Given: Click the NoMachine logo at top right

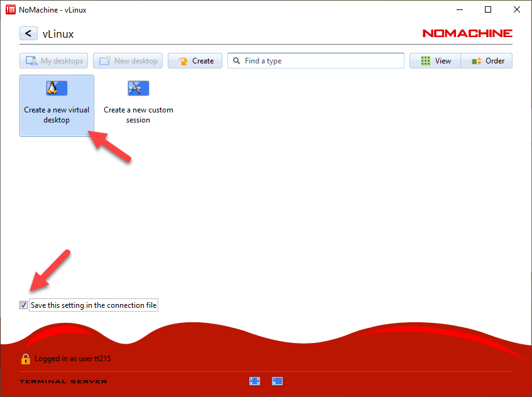Looking at the screenshot, I should click(467, 33).
